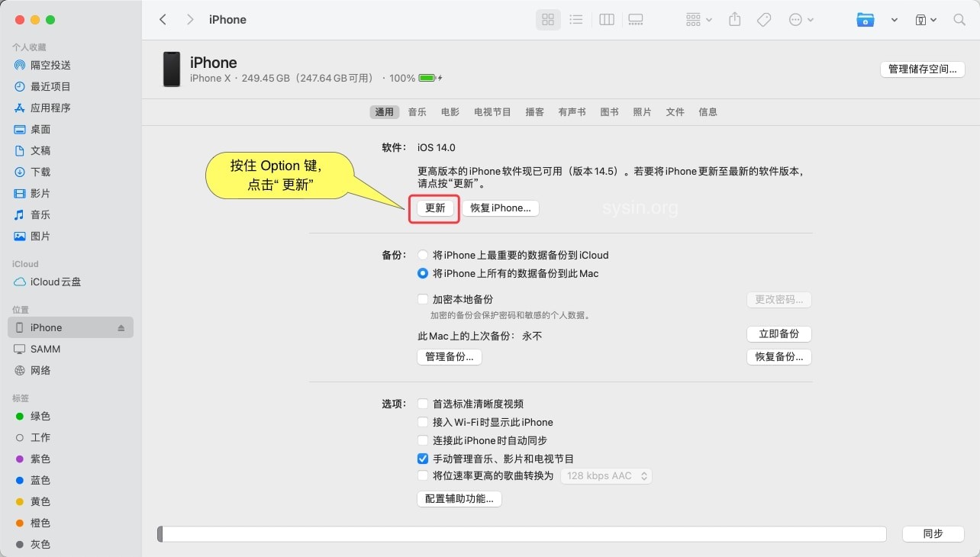Switch to column view
Viewport: 980px width, 557px height.
coord(607,20)
